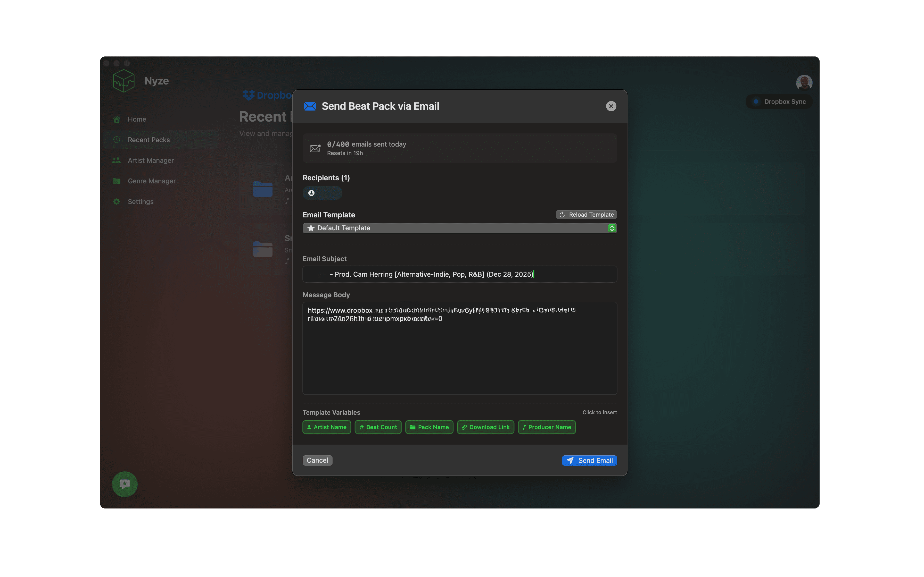Click the feedback chat bubble icon
The image size is (924, 577).
click(125, 484)
